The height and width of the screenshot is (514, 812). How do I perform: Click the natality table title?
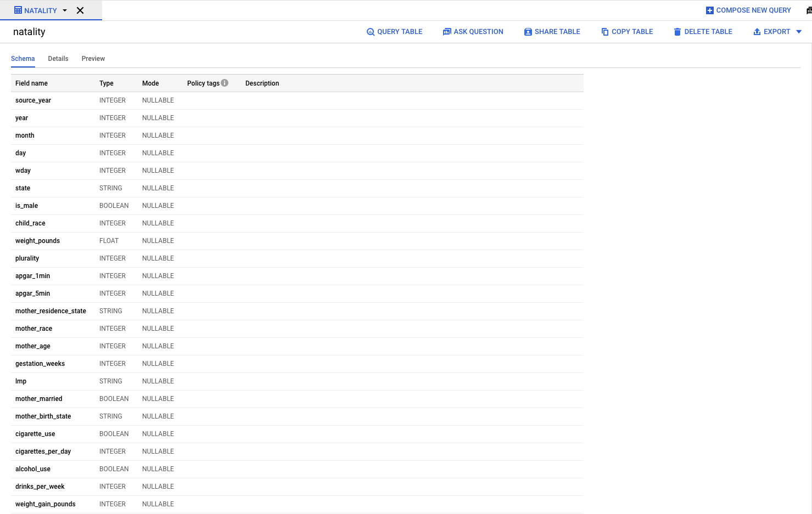(x=29, y=32)
